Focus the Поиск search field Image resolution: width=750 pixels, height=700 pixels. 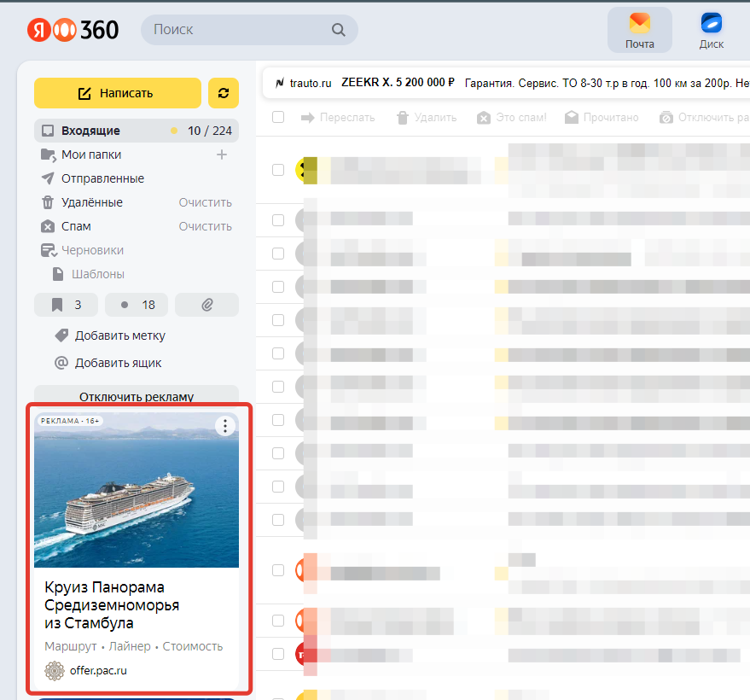(x=249, y=30)
